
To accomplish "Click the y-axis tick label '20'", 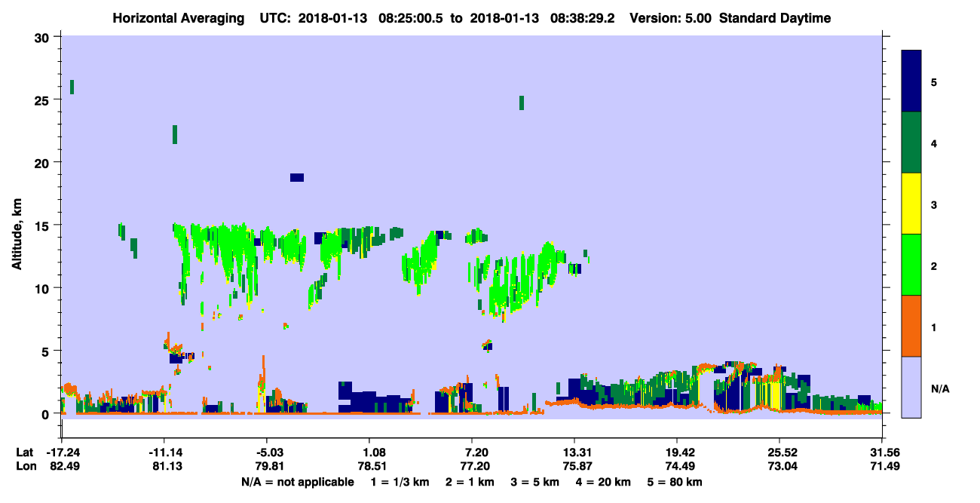I will tap(44, 162).
